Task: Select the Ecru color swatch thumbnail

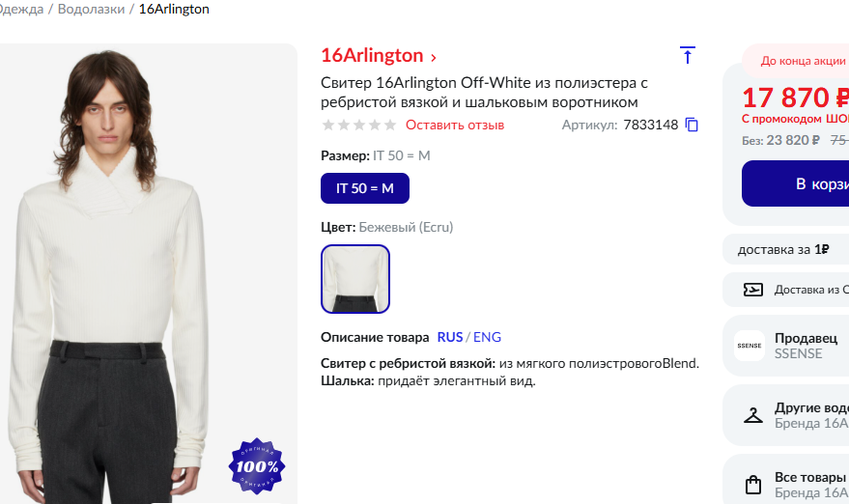Action: click(355, 279)
